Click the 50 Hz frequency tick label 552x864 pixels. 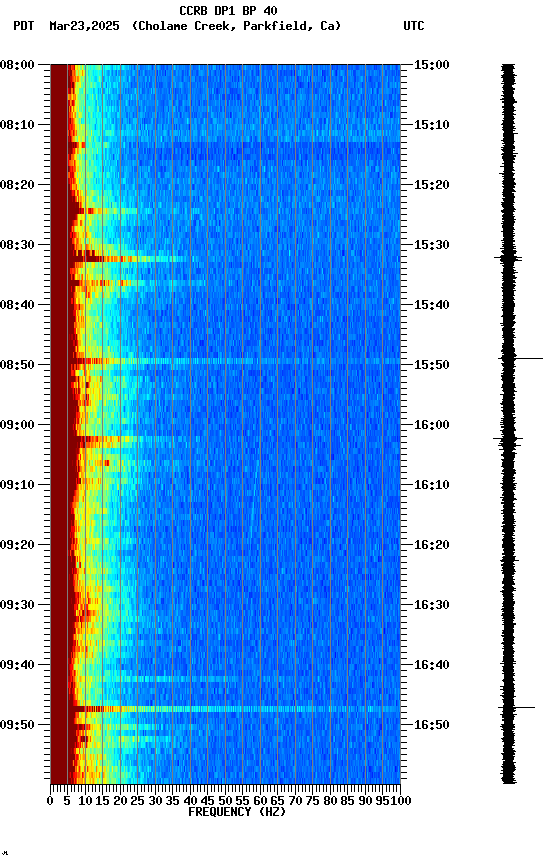click(225, 801)
